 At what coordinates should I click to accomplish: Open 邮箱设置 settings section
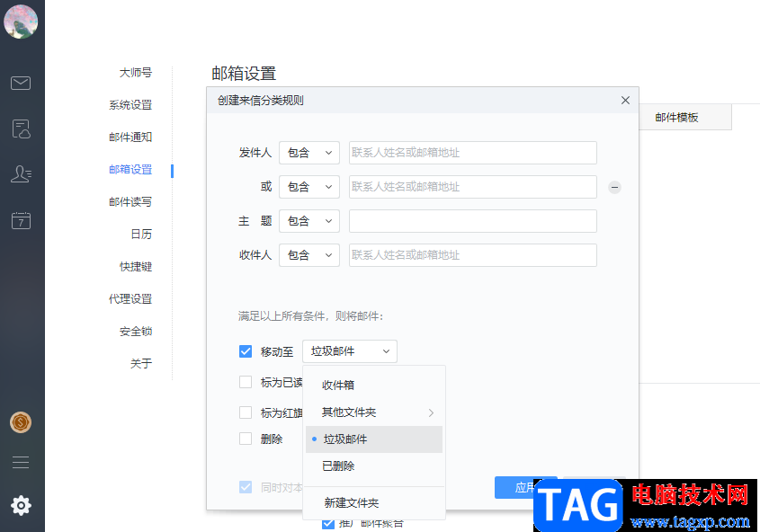click(x=130, y=170)
